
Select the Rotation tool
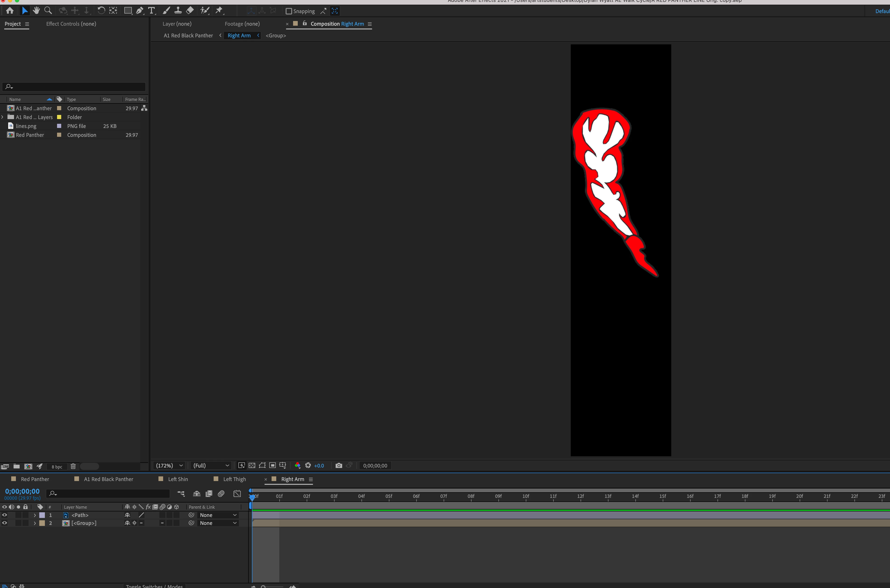click(x=101, y=11)
